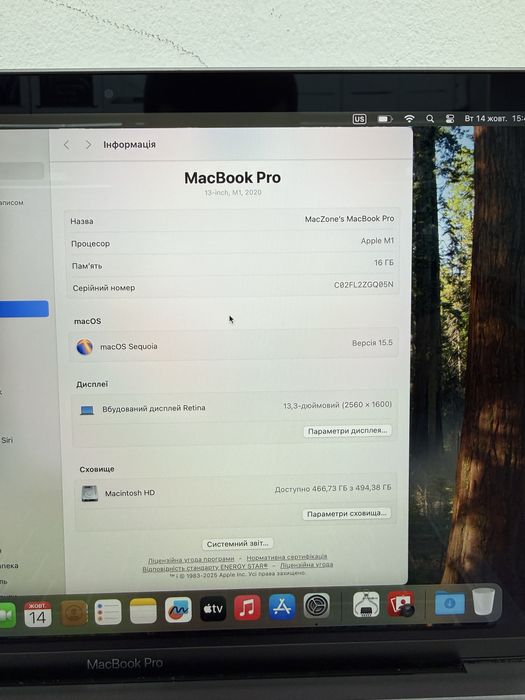The image size is (525, 700).
Task: Open Photo Booth in the Dock
Action: tap(401, 604)
